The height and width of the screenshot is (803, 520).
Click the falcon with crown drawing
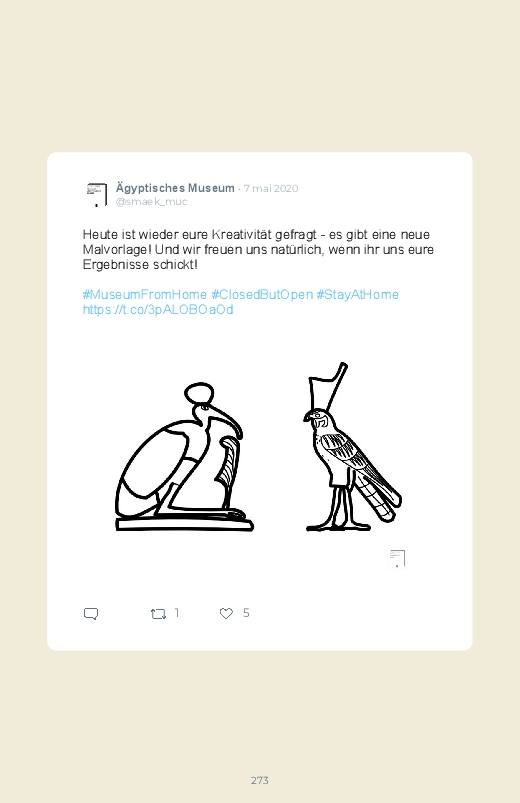click(352, 447)
